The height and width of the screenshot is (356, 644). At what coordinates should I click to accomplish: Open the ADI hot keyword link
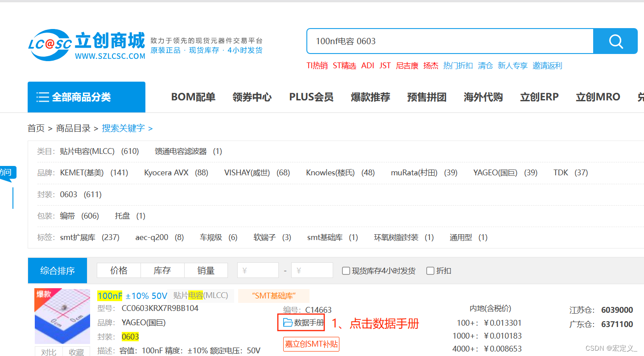point(367,66)
